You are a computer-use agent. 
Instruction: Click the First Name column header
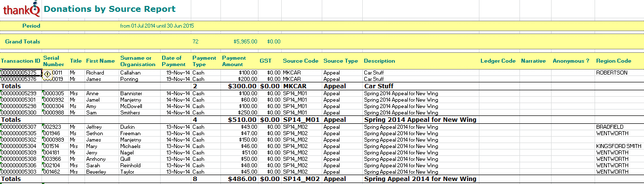100,61
